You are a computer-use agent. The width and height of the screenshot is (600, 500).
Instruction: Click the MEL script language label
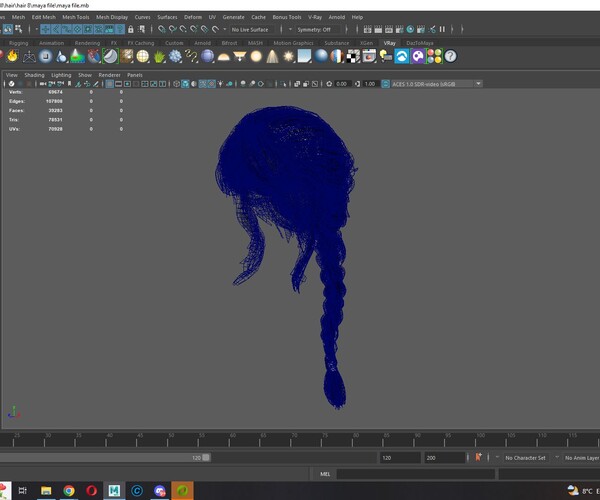click(x=325, y=474)
